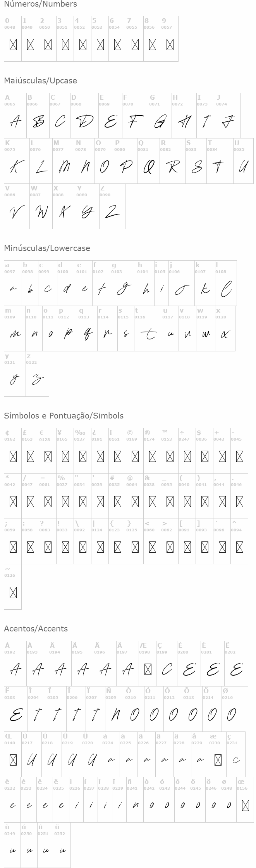
Task: Select the lowercase z glyph cell
Action: [x=37, y=373]
